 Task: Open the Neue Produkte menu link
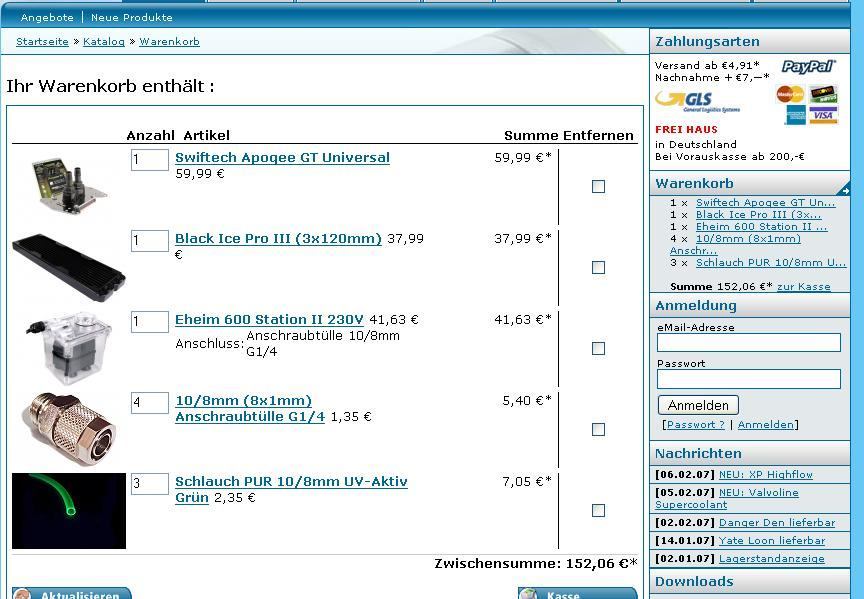click(x=132, y=18)
